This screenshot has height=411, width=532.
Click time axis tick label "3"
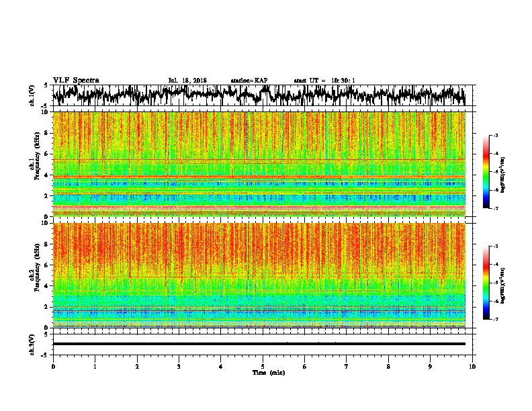pos(179,367)
